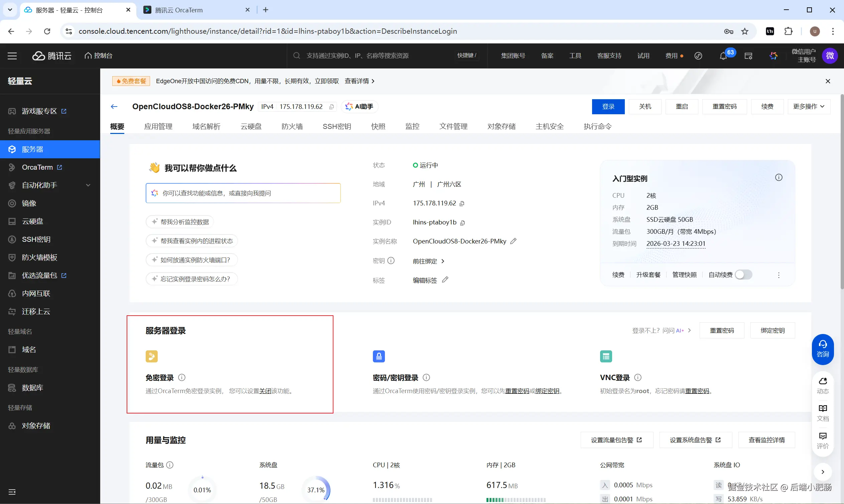This screenshot has width=844, height=504.
Task: Collapse the left sidebar menu
Action: point(12,491)
